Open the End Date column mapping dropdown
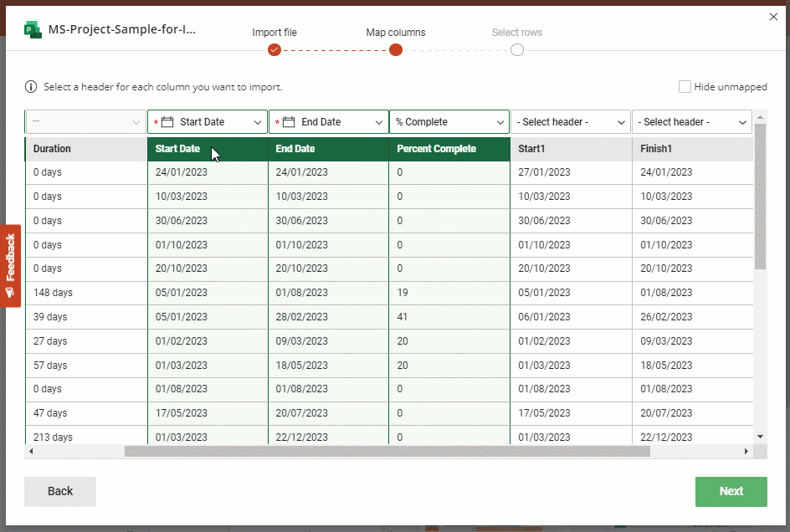Viewport: 790px width, 532px height. 378,121
